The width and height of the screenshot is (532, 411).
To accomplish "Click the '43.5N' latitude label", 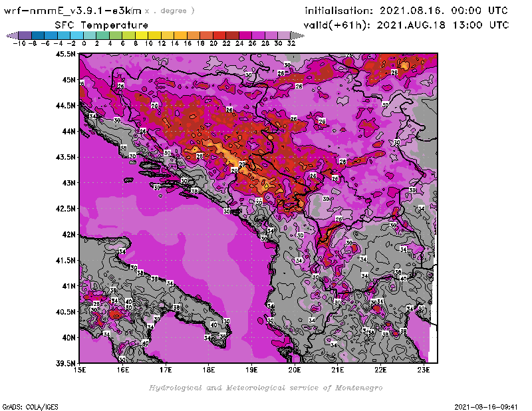I will pyautogui.click(x=65, y=157).
